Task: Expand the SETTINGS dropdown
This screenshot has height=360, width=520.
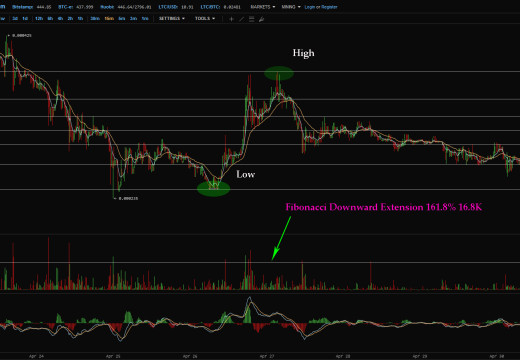Action: (172, 18)
